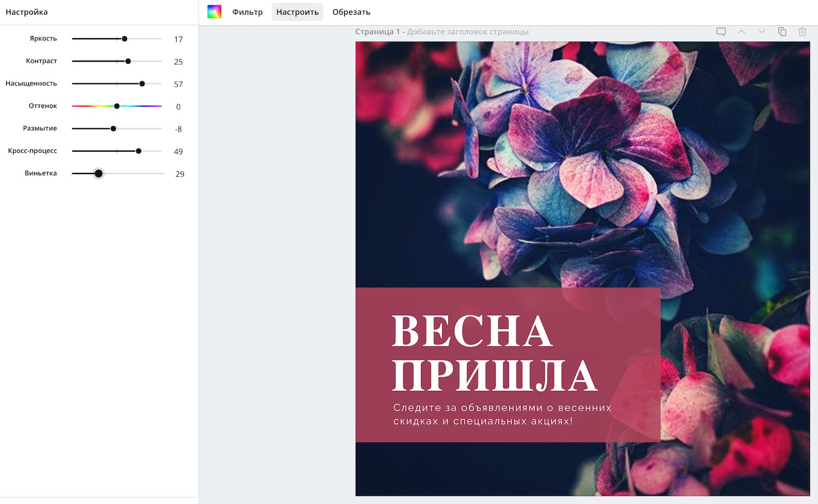Viewport: 818px width, 504px height.
Task: Click the blur value -8
Action: pyautogui.click(x=178, y=129)
